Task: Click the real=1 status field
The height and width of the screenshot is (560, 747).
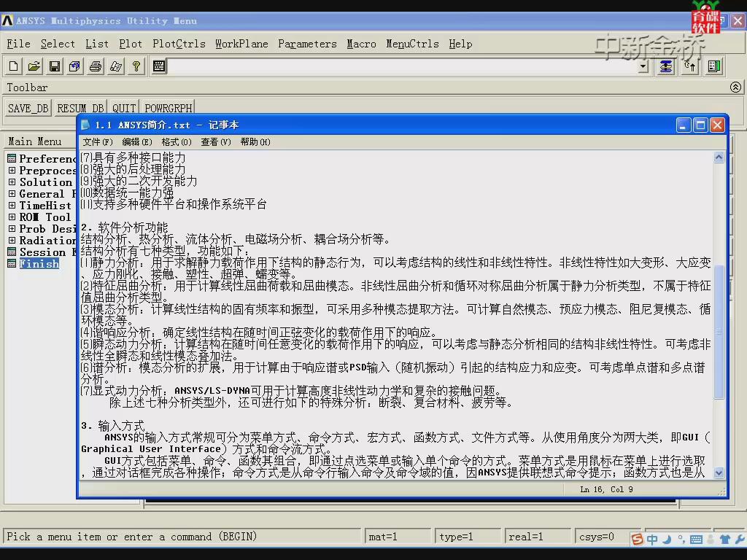Action: pyautogui.click(x=538, y=537)
